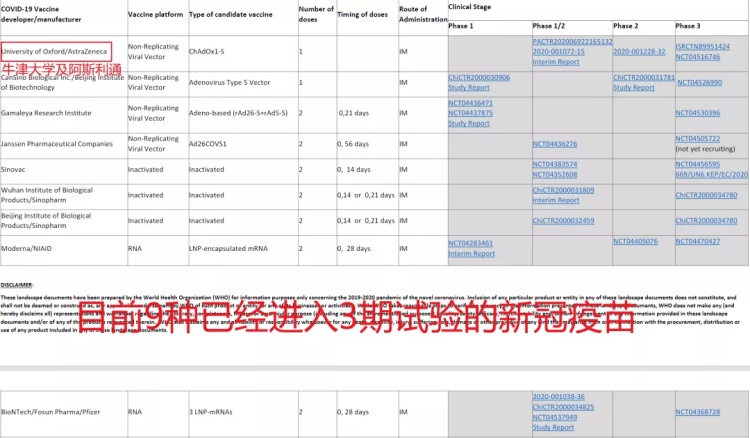Select the University of Oxford/AstraZeneca cell

tap(56, 50)
